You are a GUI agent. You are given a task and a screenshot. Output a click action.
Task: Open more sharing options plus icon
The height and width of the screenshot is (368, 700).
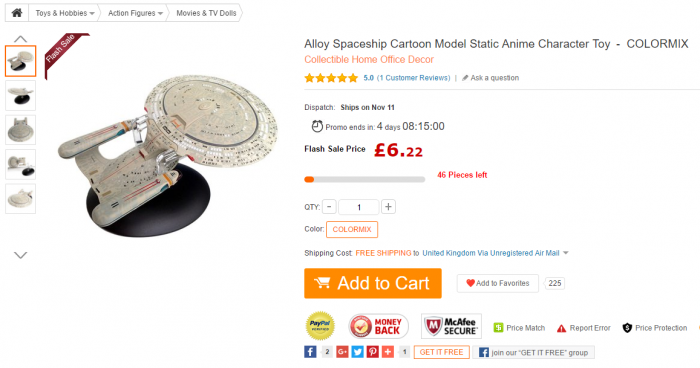pyautogui.click(x=388, y=352)
